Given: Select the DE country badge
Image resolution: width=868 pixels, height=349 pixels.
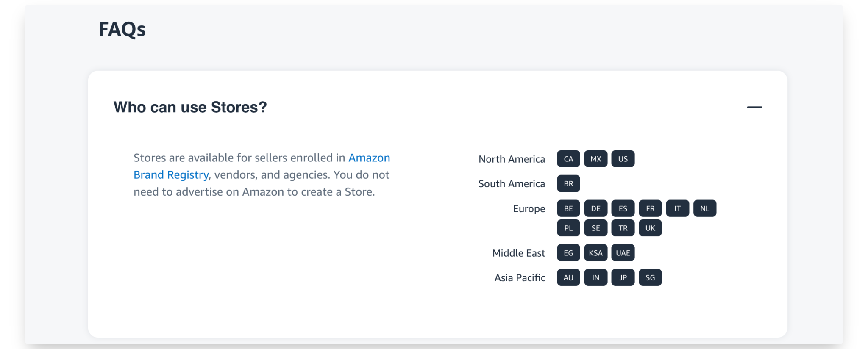Looking at the screenshot, I should (x=595, y=208).
